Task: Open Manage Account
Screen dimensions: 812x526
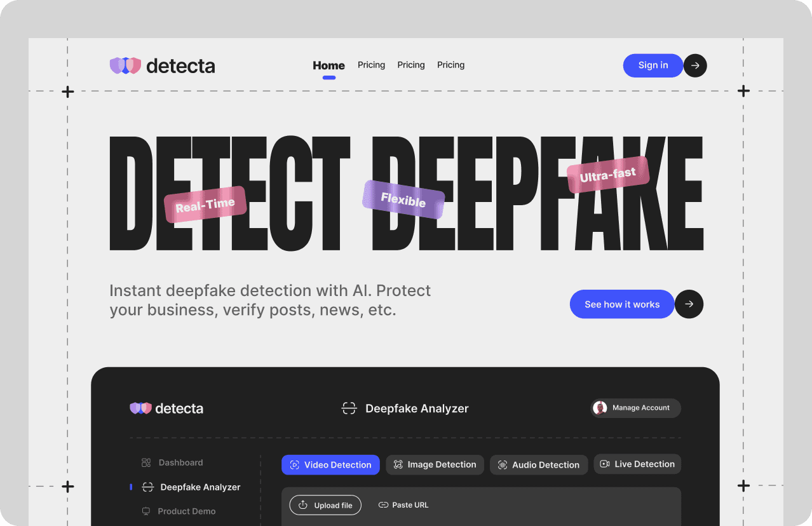Action: tap(635, 408)
